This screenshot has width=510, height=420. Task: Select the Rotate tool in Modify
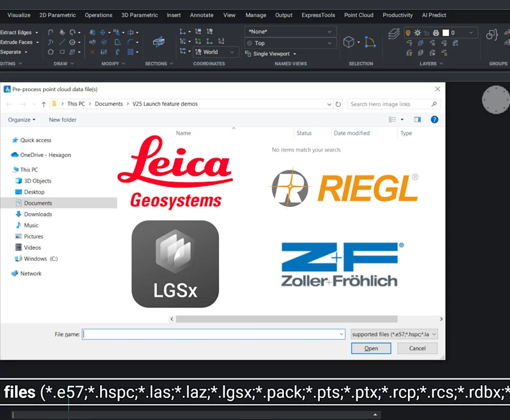[104, 42]
